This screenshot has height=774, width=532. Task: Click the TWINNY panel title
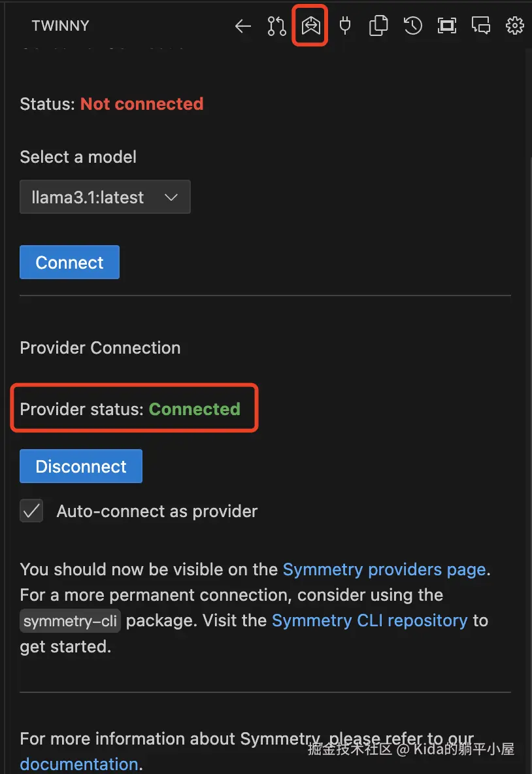point(60,26)
